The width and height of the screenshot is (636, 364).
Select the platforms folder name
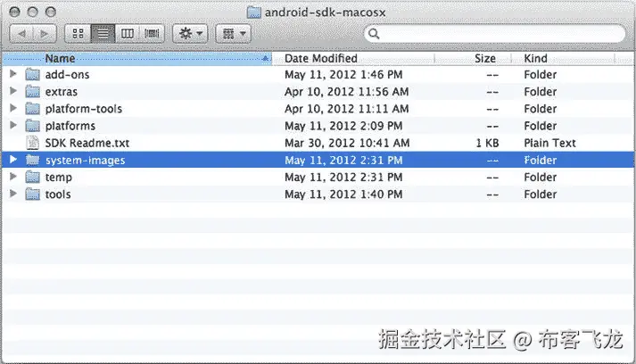[70, 126]
